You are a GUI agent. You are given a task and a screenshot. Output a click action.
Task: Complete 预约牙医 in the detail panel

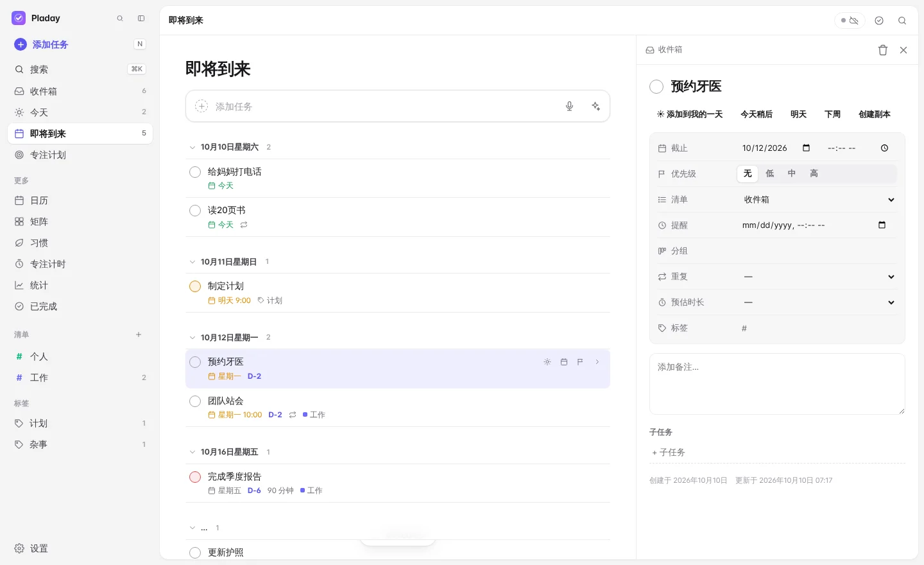coord(656,87)
